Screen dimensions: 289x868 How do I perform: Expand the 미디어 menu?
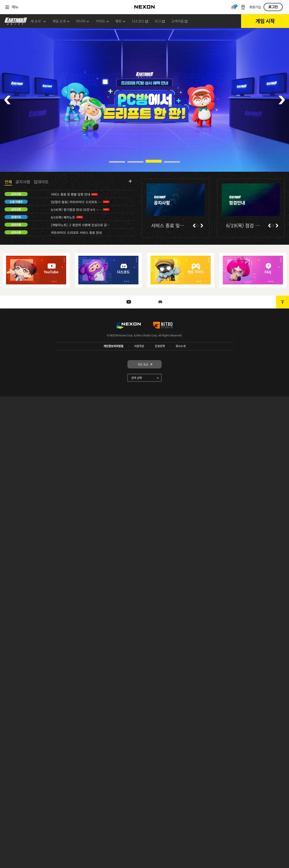pos(82,21)
